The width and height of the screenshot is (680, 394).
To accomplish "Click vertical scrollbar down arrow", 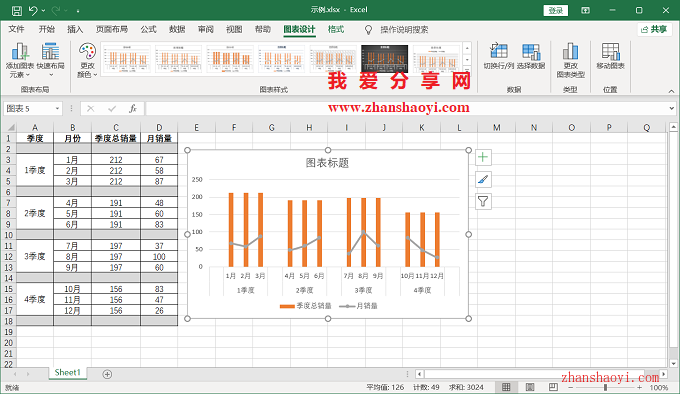I will coord(673,363).
